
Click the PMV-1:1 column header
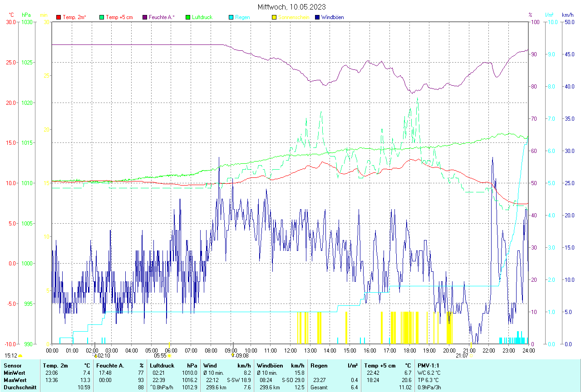pos(429,365)
